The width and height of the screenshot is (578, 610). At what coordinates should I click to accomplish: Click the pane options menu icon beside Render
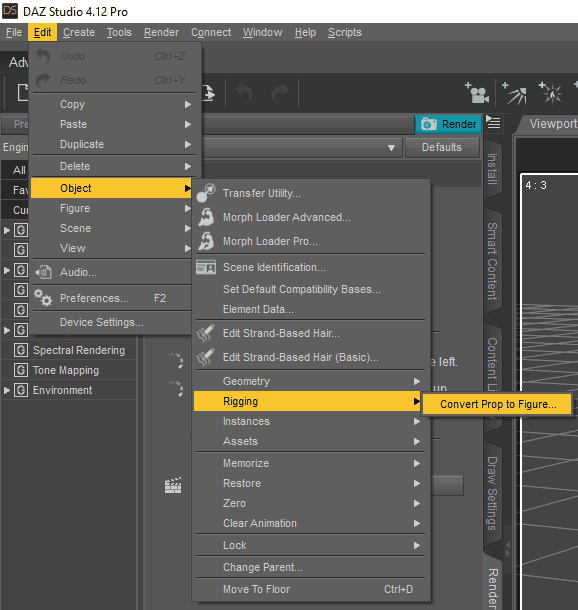coord(493,122)
